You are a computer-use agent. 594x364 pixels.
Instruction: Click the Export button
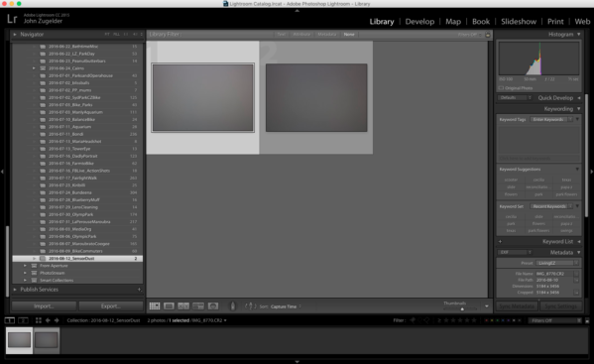point(111,306)
